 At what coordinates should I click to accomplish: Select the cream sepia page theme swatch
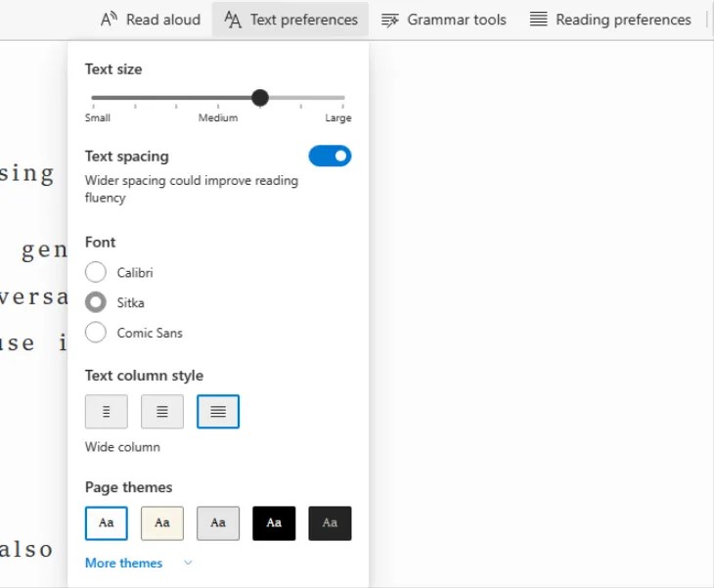pos(162,523)
